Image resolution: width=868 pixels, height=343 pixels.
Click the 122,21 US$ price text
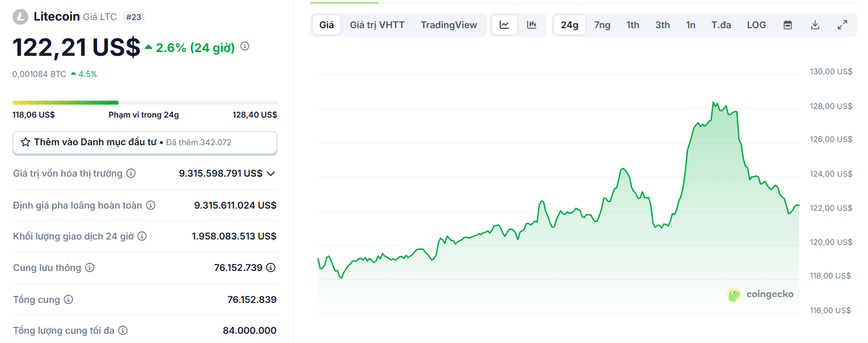click(x=76, y=48)
